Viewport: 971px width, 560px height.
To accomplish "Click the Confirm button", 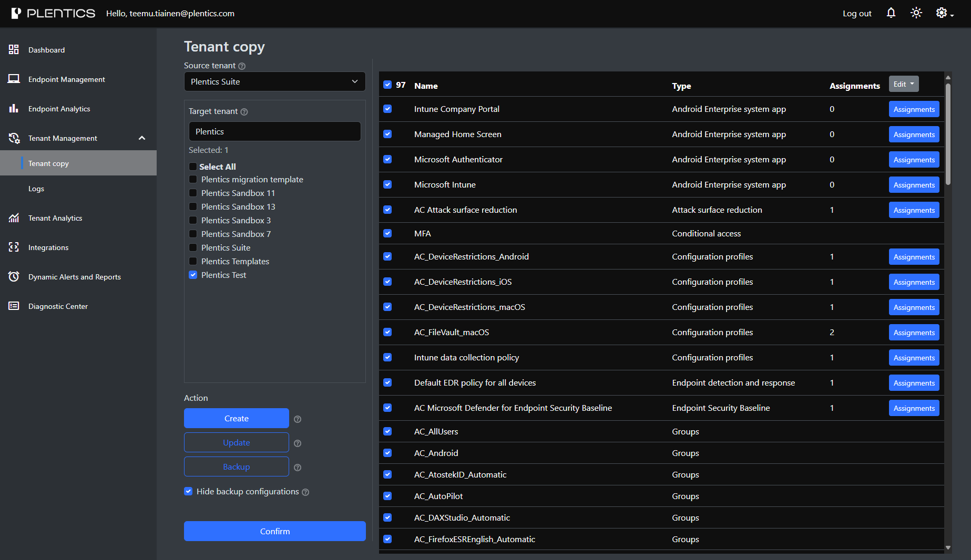I will pos(274,531).
